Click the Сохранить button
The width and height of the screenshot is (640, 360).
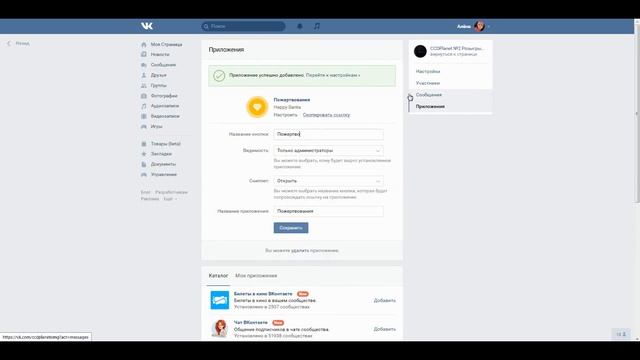click(291, 228)
